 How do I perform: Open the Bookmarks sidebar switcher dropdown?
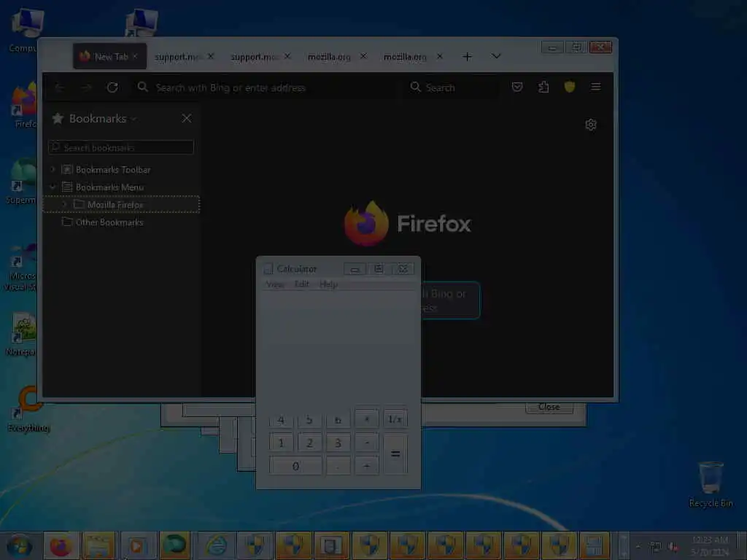(x=134, y=119)
